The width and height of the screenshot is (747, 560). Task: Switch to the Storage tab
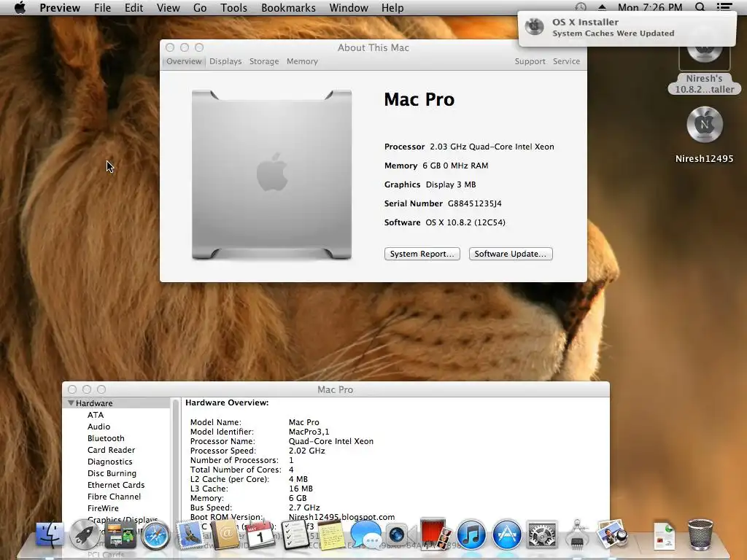(x=264, y=61)
